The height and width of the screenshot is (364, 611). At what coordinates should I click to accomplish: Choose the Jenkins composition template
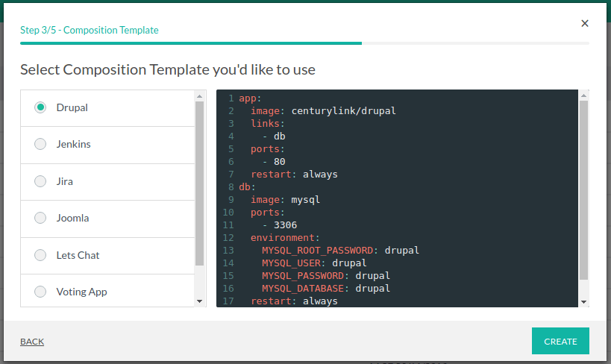coord(40,144)
